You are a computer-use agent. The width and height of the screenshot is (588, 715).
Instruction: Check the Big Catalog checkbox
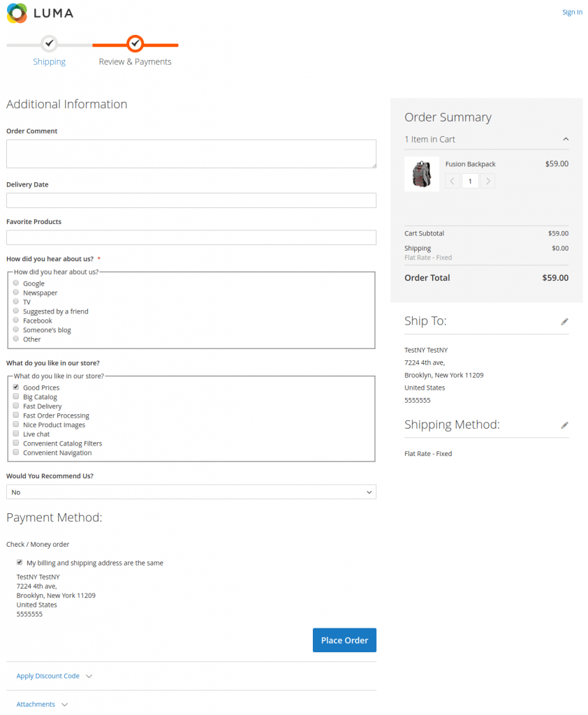[x=15, y=396]
